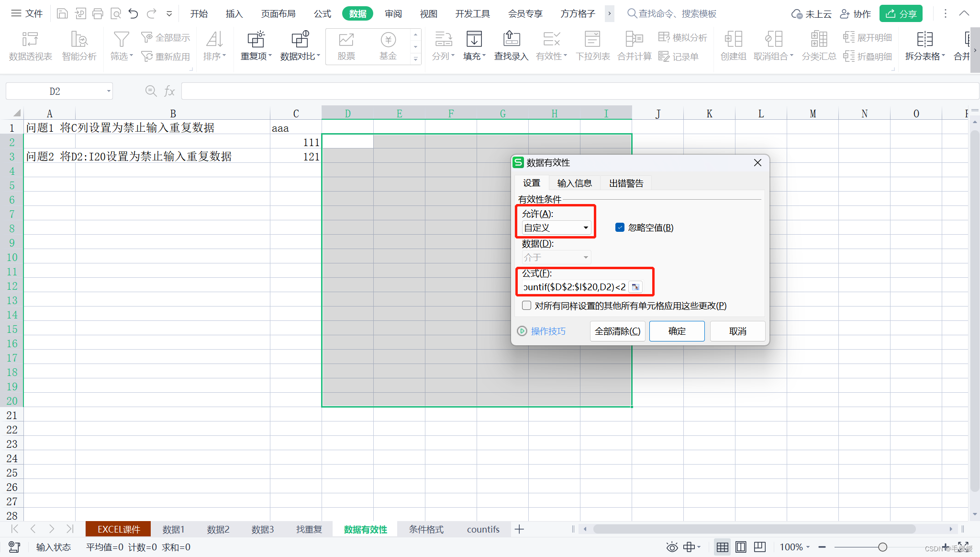980x557 pixels.
Task: Select cell C2 containing 111
Action: point(296,142)
